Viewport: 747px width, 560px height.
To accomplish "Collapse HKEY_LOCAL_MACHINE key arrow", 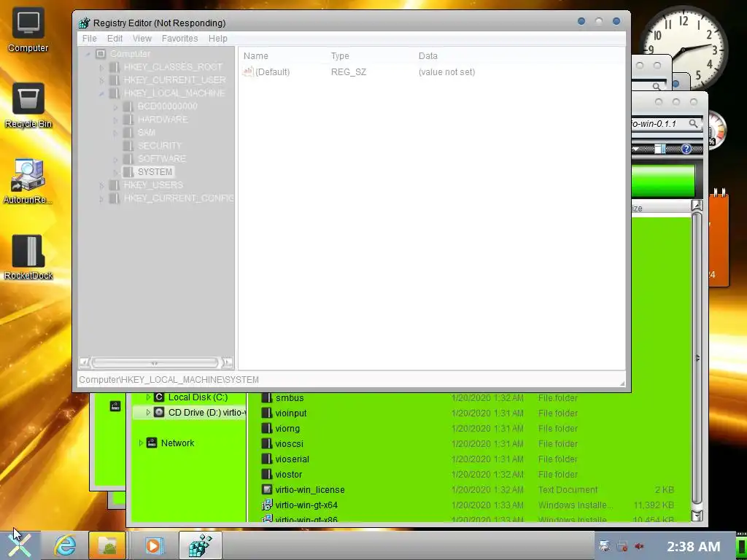I will click(x=101, y=93).
